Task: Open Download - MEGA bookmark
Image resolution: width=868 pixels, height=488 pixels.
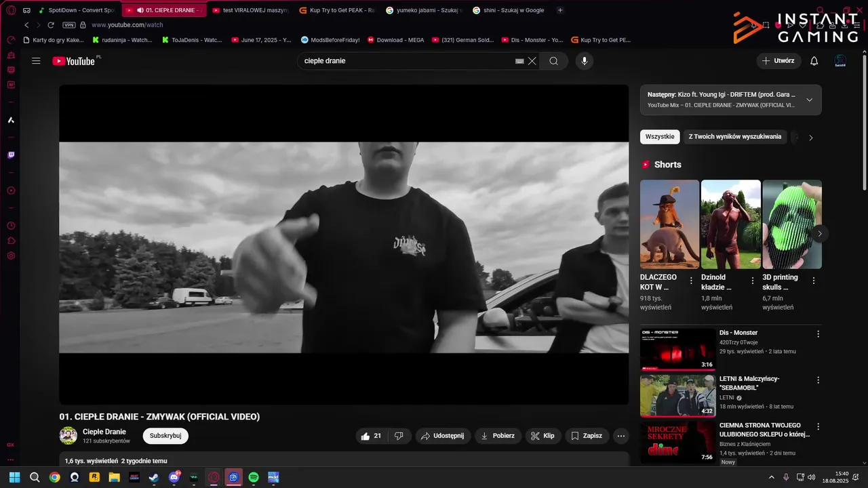Action: click(395, 40)
